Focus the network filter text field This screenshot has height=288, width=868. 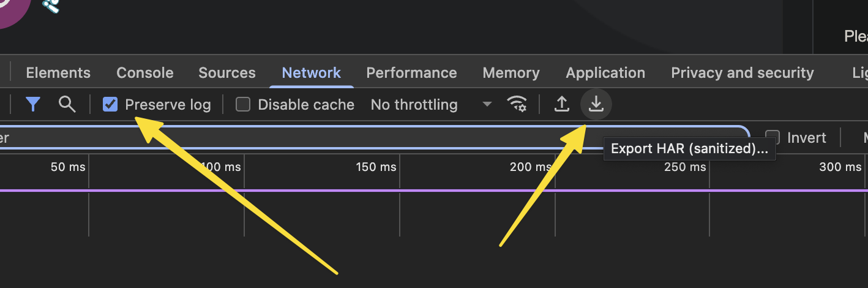click(x=367, y=138)
